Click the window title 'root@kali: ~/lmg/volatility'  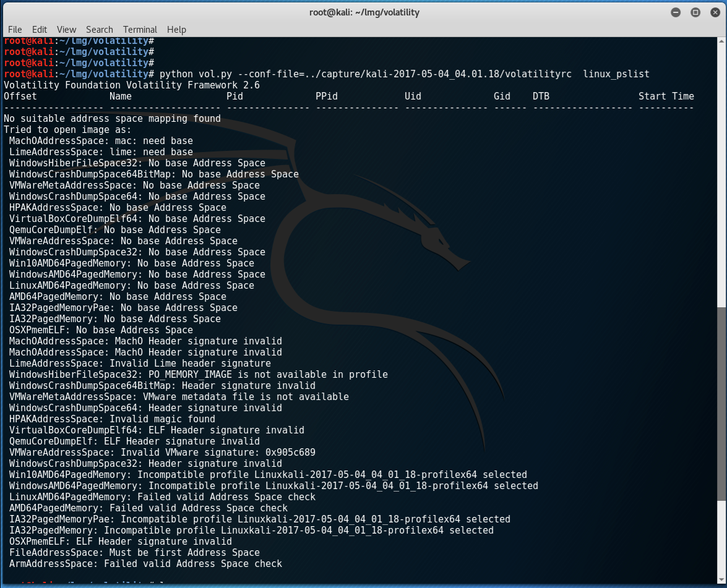[364, 12]
